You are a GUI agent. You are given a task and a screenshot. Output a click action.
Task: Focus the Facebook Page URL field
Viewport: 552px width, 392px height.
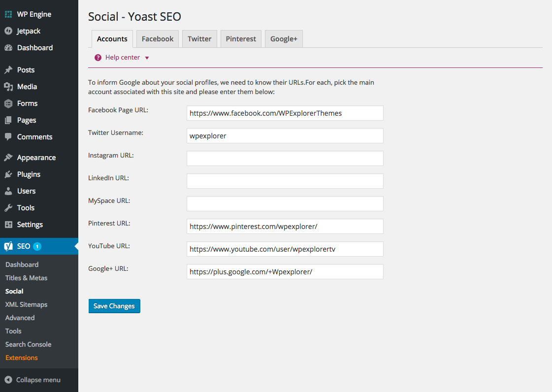click(x=285, y=113)
